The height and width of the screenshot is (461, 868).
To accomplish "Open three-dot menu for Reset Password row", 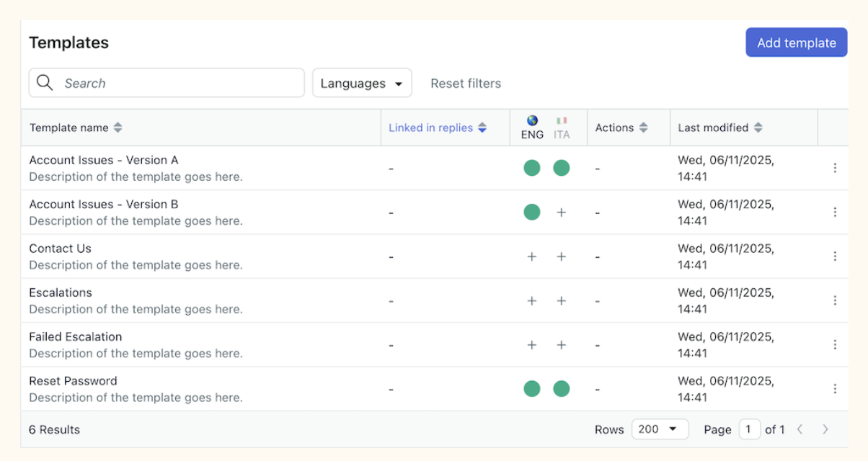I will pyautogui.click(x=835, y=389).
